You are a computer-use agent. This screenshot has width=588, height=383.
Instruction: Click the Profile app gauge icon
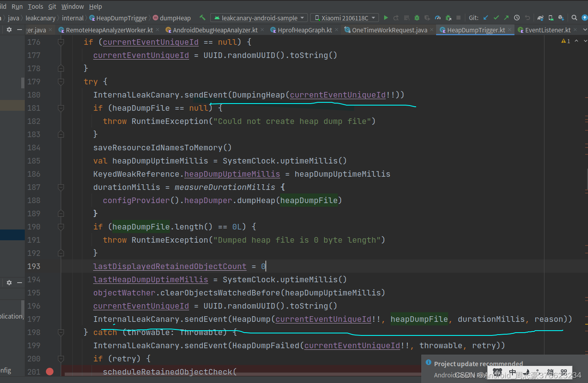point(438,18)
